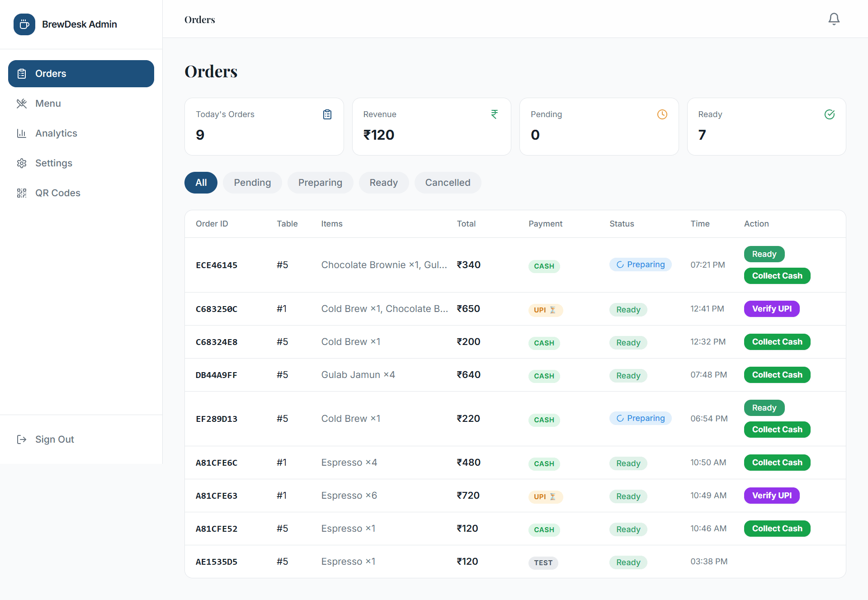Open the Orders page in sidebar
This screenshot has width=868, height=600.
tap(81, 74)
